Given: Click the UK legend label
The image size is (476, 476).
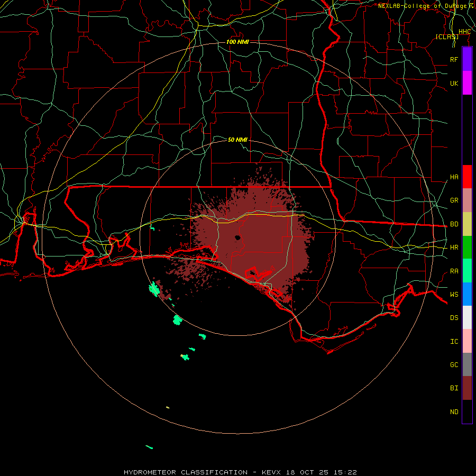Looking at the screenshot, I should (x=454, y=83).
